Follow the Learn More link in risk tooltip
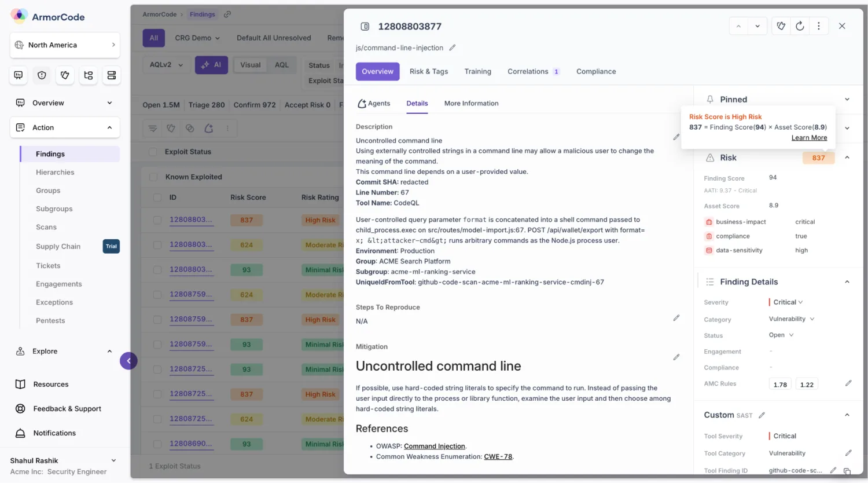 click(x=809, y=138)
